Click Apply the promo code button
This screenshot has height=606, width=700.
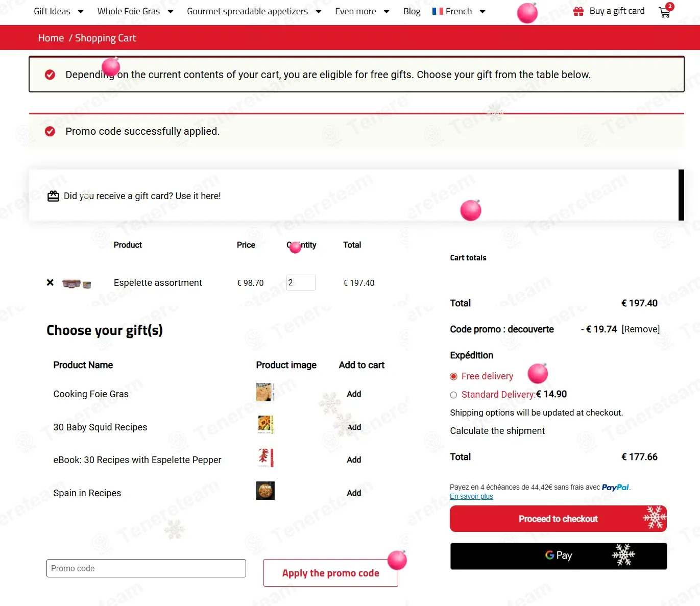(331, 573)
